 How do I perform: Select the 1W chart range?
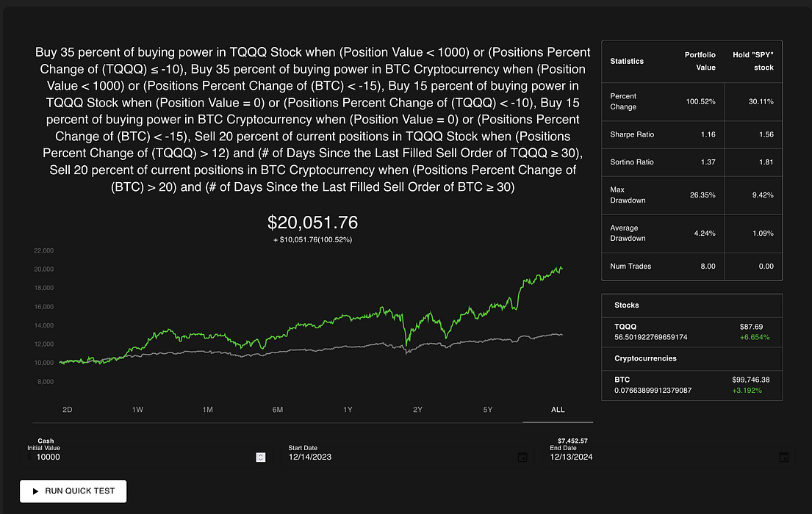click(137, 410)
